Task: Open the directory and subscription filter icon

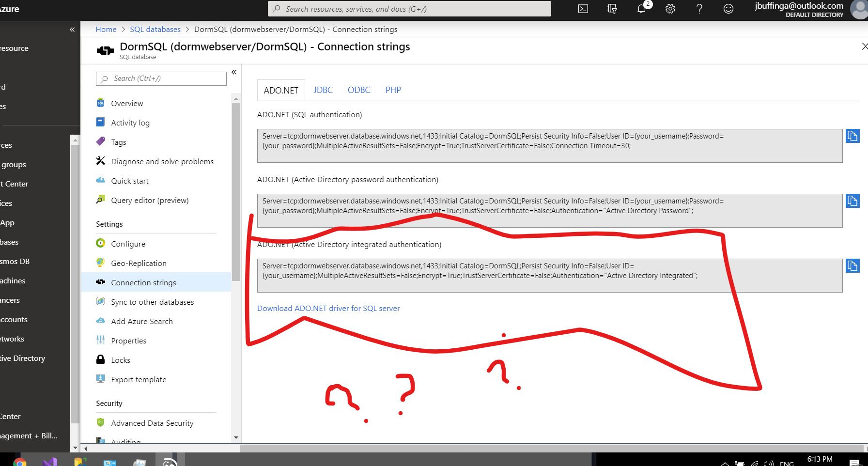Action: 612,9
